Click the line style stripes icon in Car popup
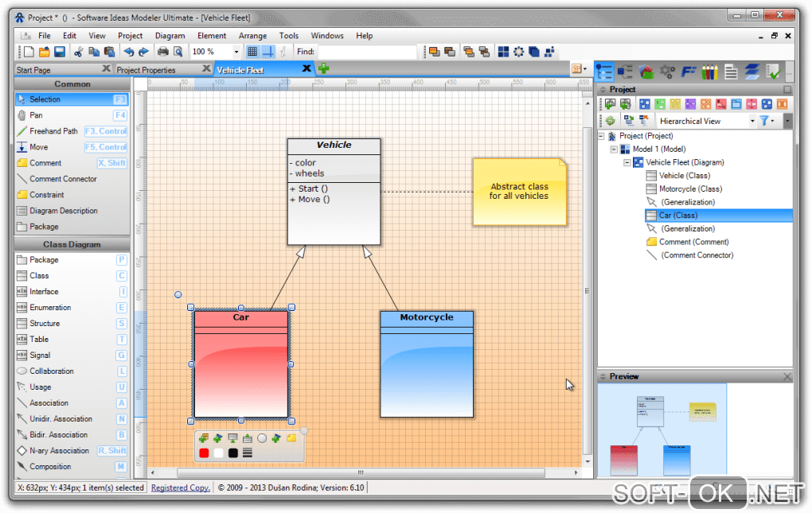Viewport: 812px width, 513px height. [248, 453]
